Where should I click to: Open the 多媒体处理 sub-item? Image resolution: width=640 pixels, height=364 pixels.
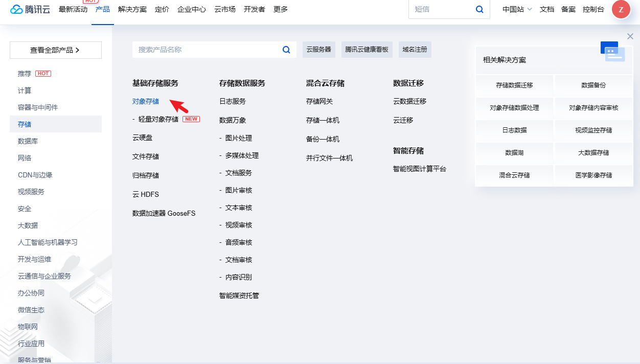(242, 155)
